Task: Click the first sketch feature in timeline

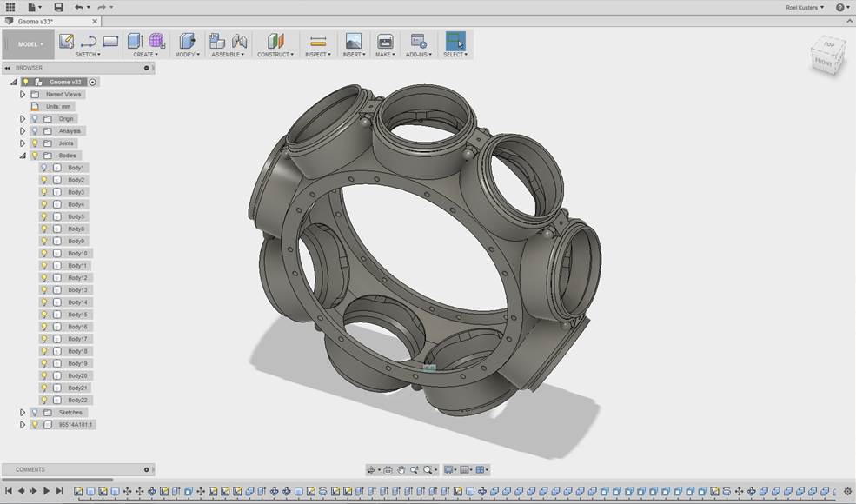Action: click(78, 492)
